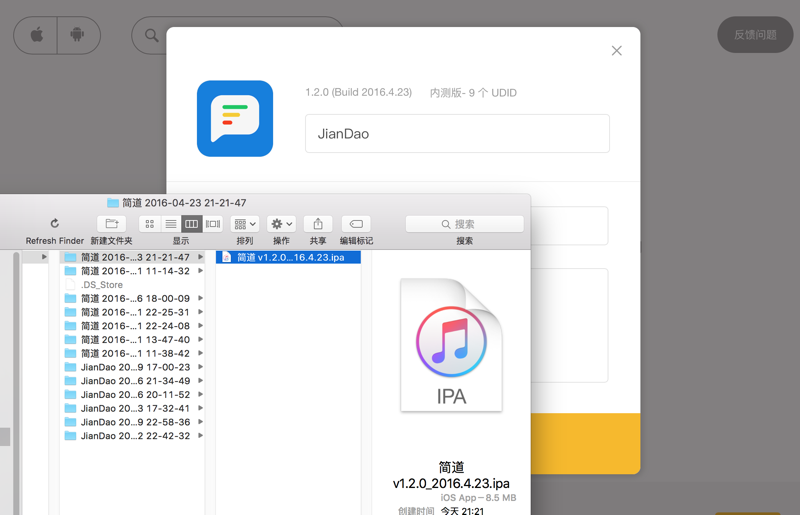The width and height of the screenshot is (800, 515).
Task: Select folder 简道 2016-...1 13-47-40
Action: (x=132, y=340)
